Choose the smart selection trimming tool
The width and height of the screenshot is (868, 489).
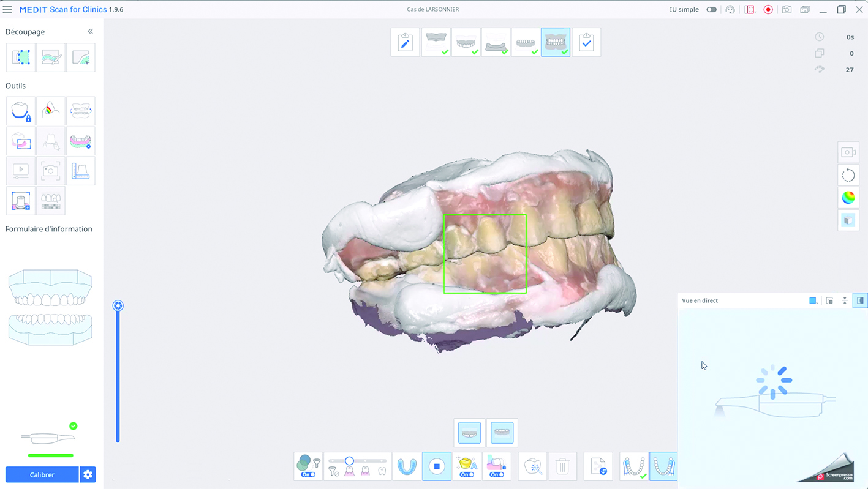80,58
